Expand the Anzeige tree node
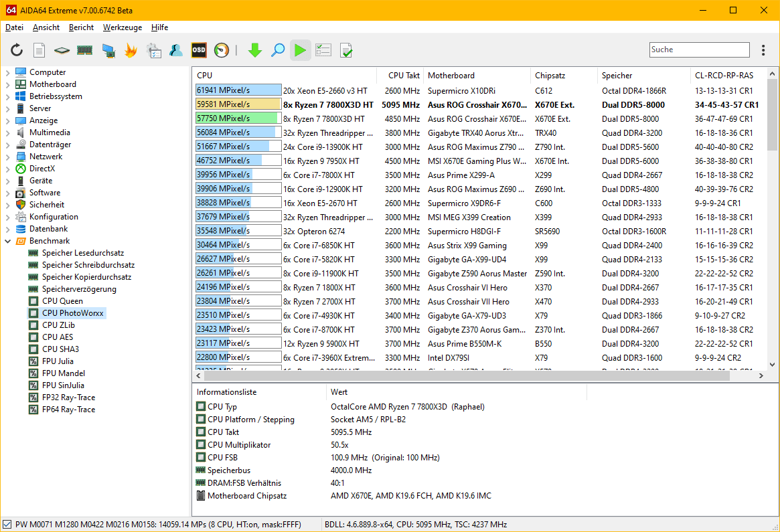 coord(8,121)
